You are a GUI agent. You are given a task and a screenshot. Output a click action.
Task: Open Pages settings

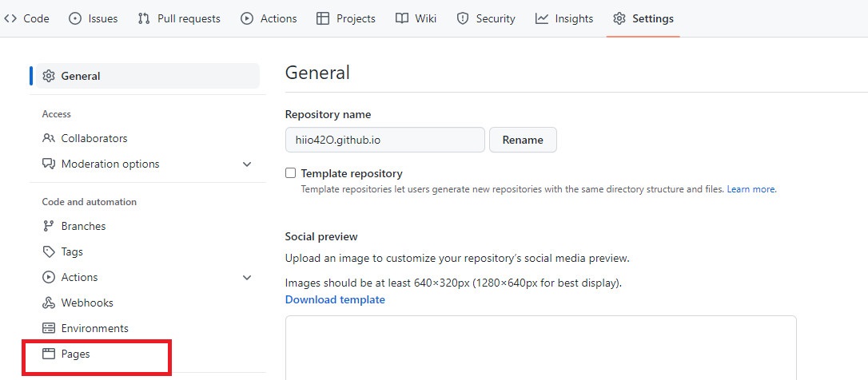(x=148, y=354)
